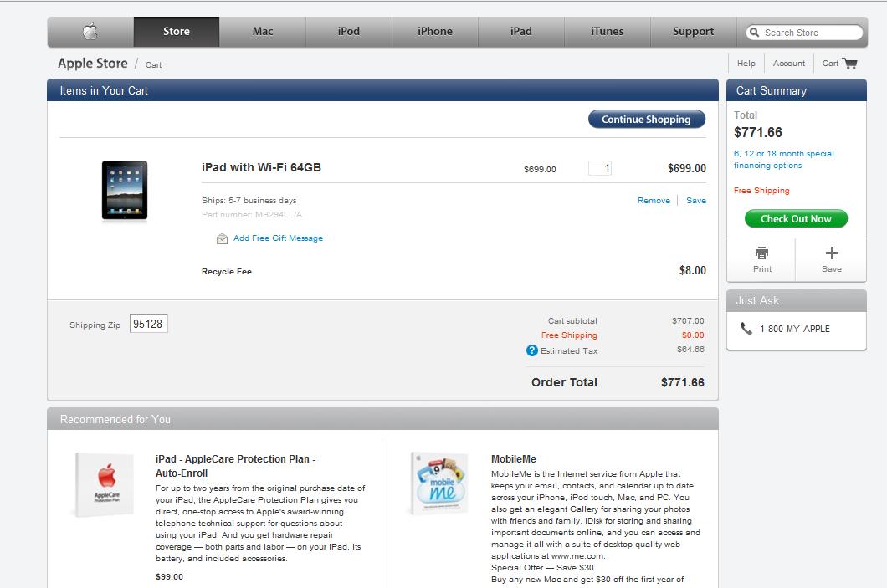Image resolution: width=887 pixels, height=588 pixels.
Task: Open the special financing options link
Action: pyautogui.click(x=783, y=160)
